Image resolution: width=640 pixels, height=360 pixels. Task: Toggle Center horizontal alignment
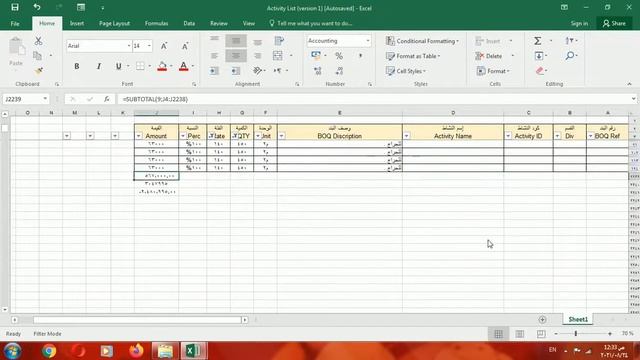(x=236, y=56)
